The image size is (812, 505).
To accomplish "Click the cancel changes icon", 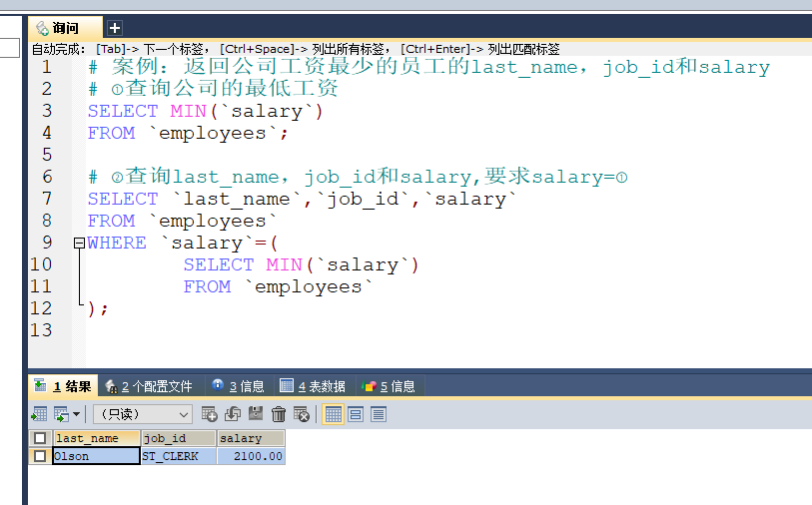I will pyautogui.click(x=301, y=414).
